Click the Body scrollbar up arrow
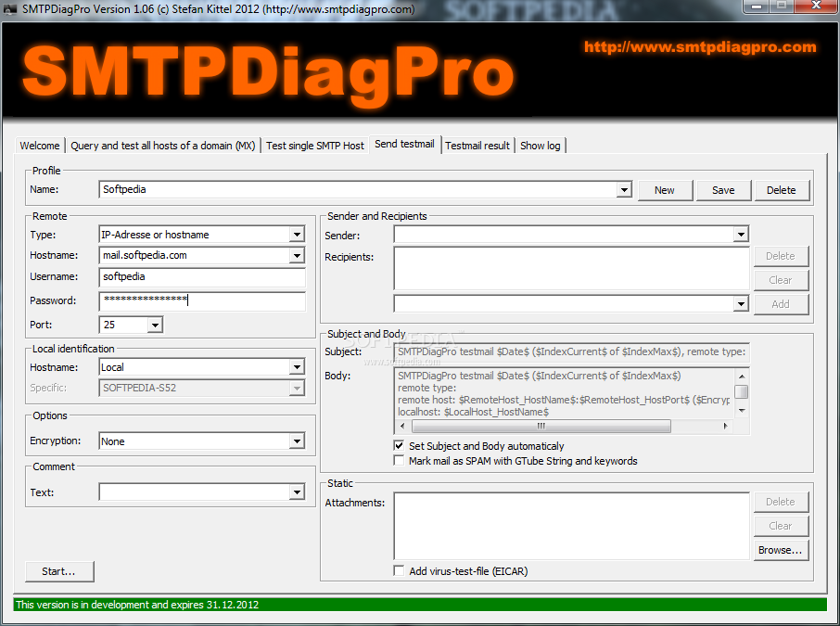The image size is (840, 626). 742,376
